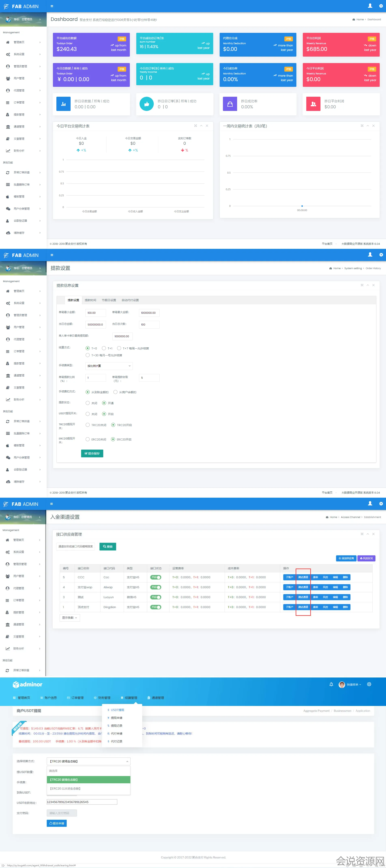The image size is (386, 868).
Task: Choose 提现记录 from the 结算管理 menu
Action: point(117,725)
